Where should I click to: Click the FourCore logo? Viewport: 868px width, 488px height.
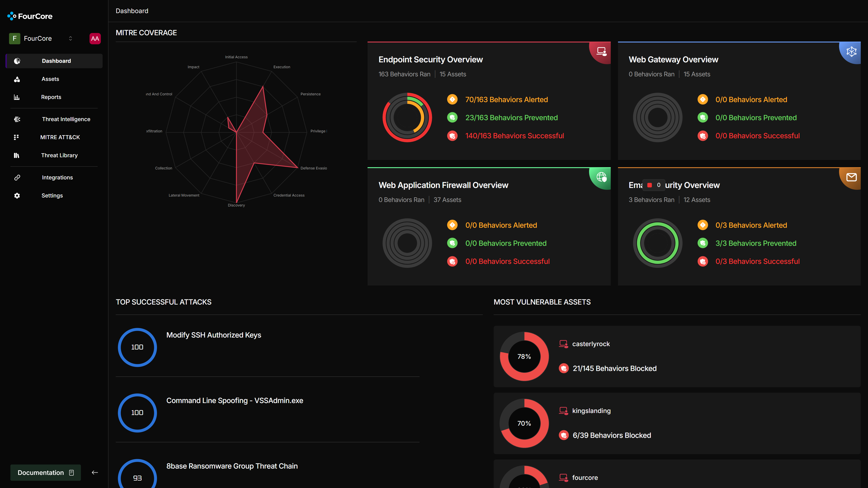(30, 16)
